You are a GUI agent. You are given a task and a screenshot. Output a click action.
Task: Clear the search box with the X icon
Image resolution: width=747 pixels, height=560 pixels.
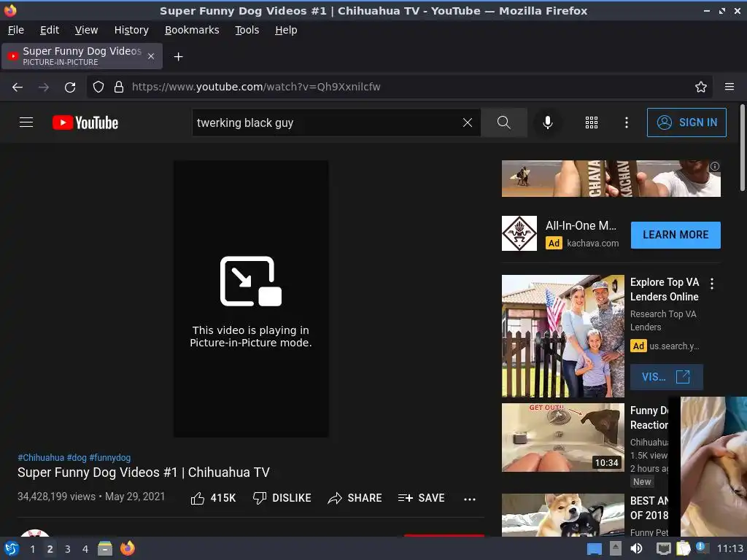coord(468,122)
